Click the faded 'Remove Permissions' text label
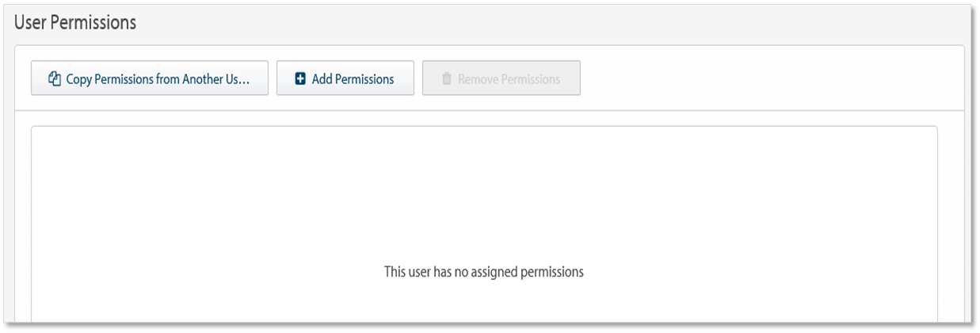The width and height of the screenshot is (980, 333). [x=509, y=79]
